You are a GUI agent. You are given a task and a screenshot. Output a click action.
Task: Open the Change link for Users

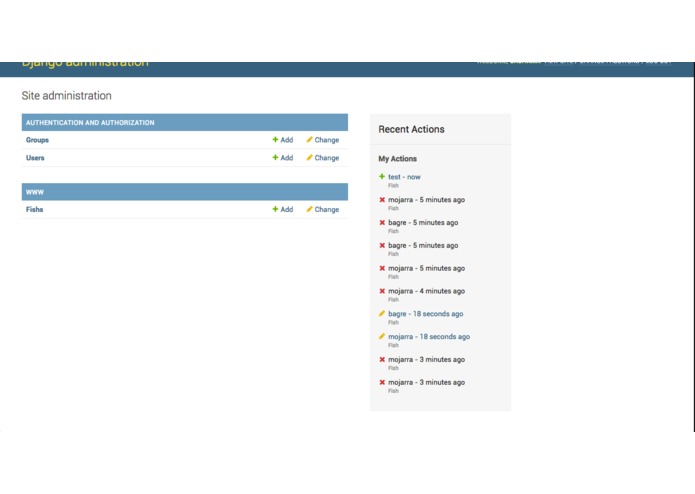tap(323, 158)
